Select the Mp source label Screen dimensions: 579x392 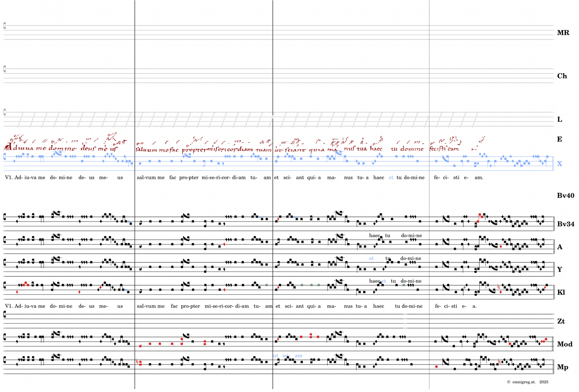562,367
